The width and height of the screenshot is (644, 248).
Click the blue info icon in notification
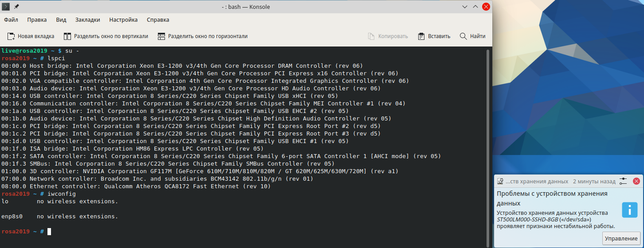[629, 210]
